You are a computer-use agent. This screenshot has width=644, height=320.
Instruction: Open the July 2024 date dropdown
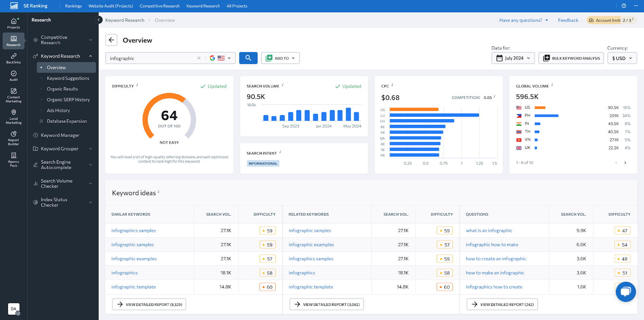513,58
